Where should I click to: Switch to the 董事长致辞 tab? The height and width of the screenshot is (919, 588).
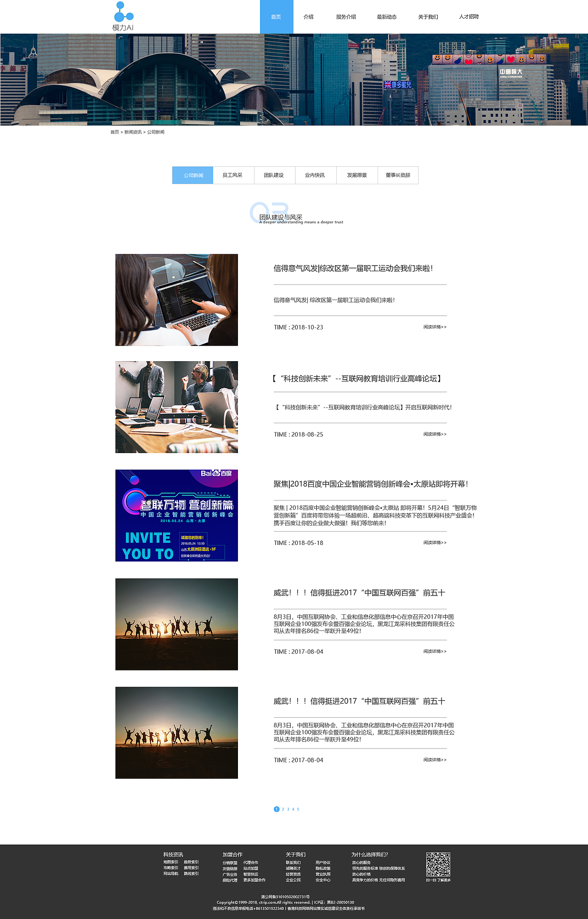[398, 175]
